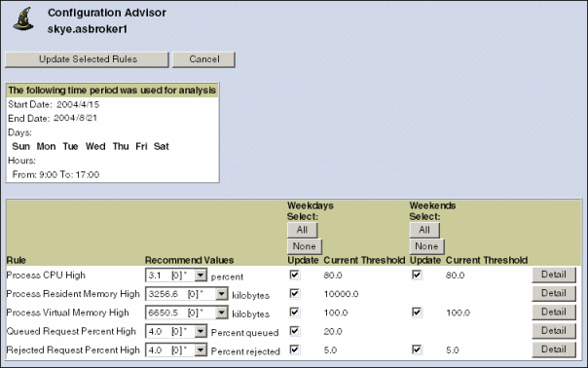Open Process Virtual Memory High value dropdown
The height and width of the screenshot is (368, 588).
point(186,313)
